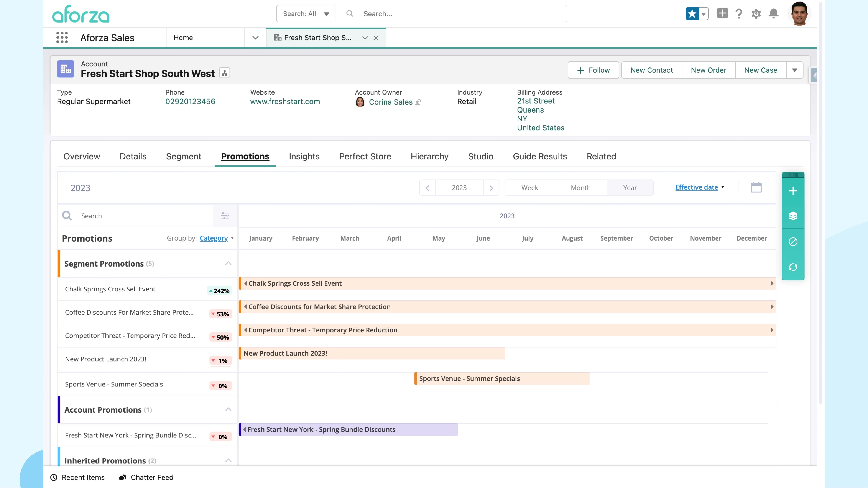The image size is (868, 488).
Task: Collapse the Inherited Promotions group
Action: pos(228,460)
